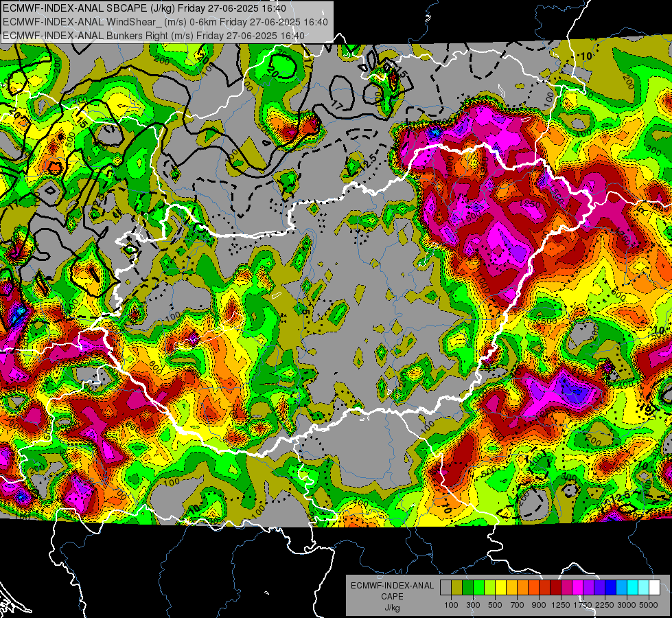Image resolution: width=672 pixels, height=618 pixels.
Task: Click the 5000 legend scale label
Action: [x=649, y=605]
